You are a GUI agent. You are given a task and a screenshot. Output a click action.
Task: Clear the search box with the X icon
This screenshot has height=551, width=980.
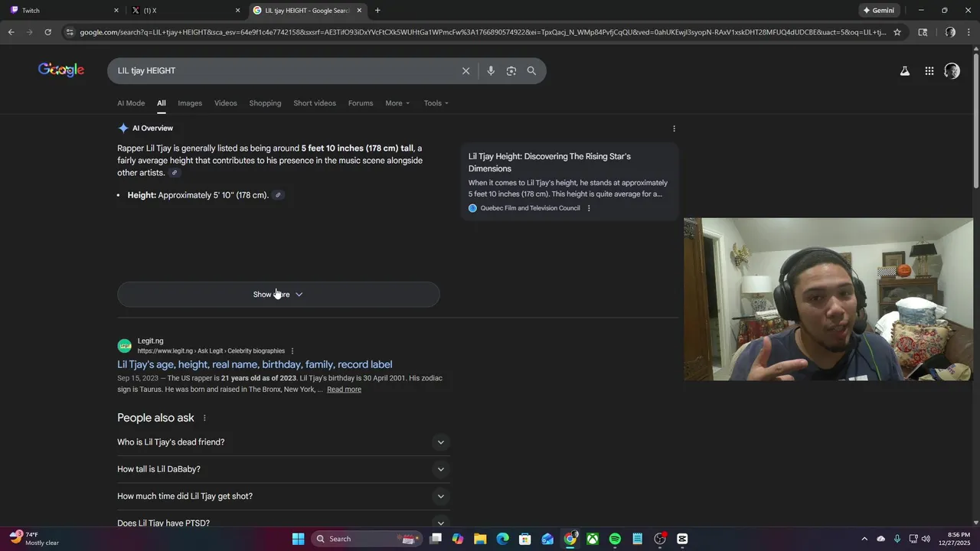tap(465, 70)
